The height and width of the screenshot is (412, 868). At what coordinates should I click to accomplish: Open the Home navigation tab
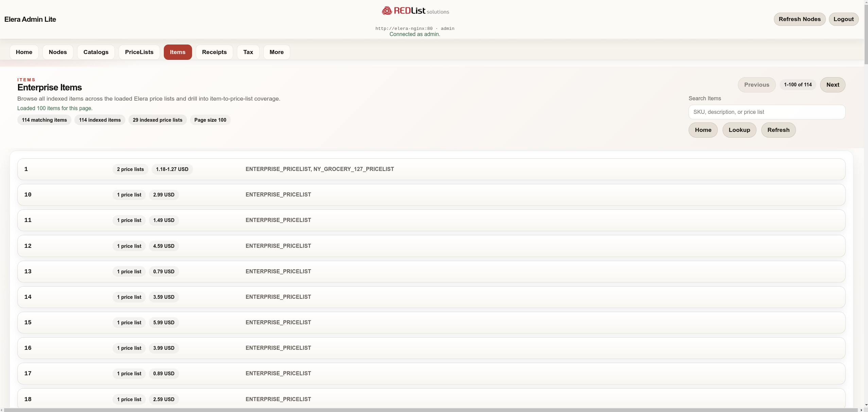(24, 52)
